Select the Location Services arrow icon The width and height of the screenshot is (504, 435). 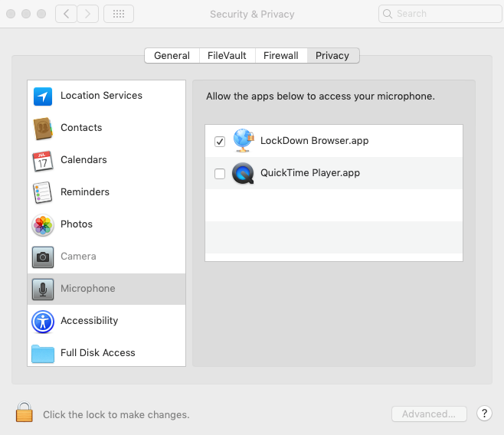43,96
